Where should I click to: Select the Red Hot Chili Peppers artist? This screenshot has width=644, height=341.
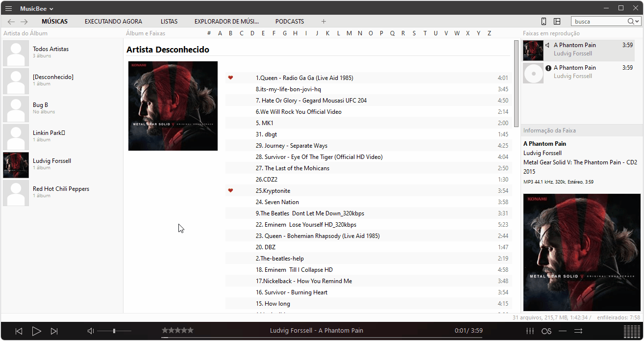pos(61,189)
